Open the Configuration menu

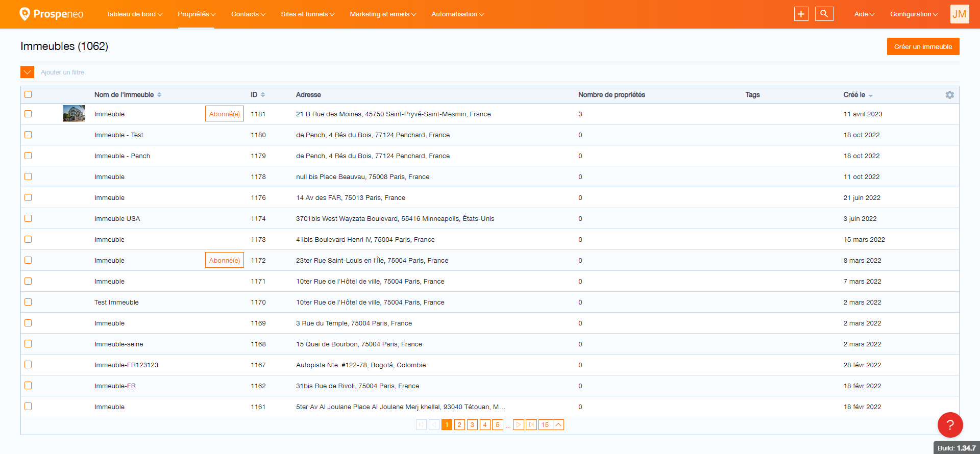[914, 14]
